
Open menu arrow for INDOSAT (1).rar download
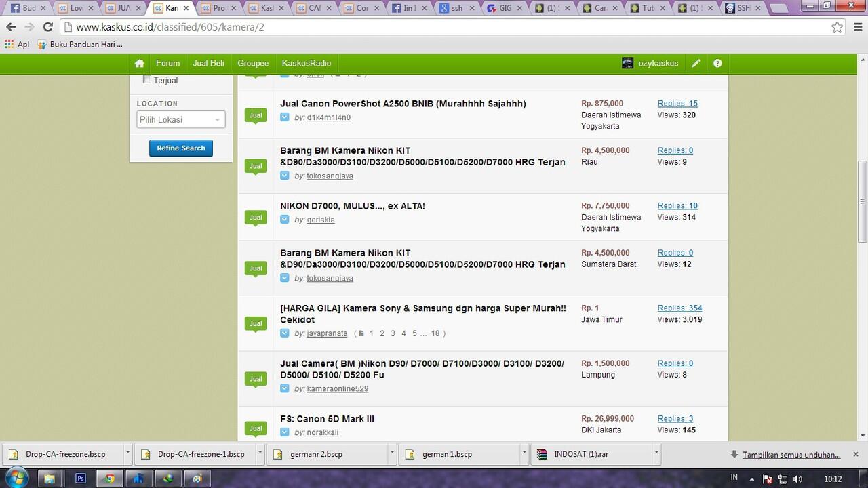pyautogui.click(x=656, y=454)
